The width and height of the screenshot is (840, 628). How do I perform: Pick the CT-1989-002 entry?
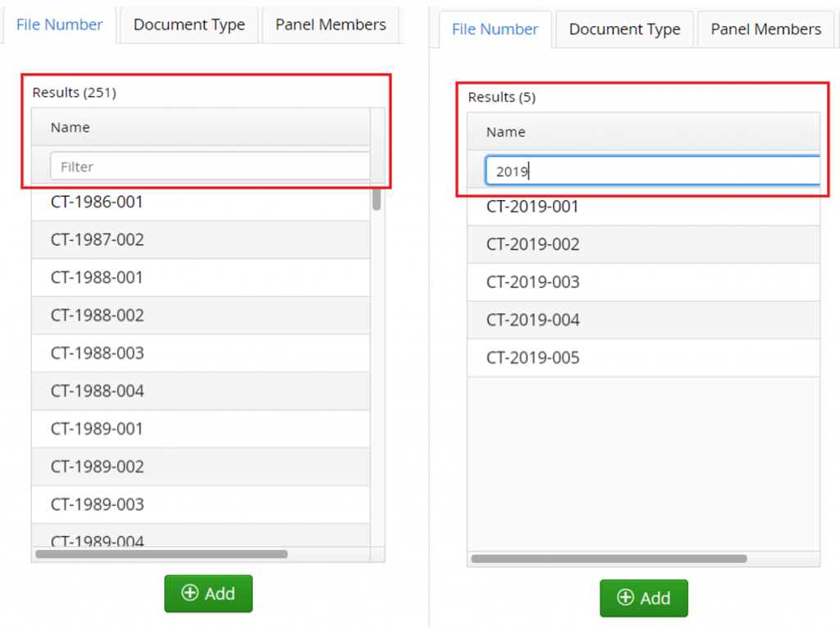click(x=97, y=466)
